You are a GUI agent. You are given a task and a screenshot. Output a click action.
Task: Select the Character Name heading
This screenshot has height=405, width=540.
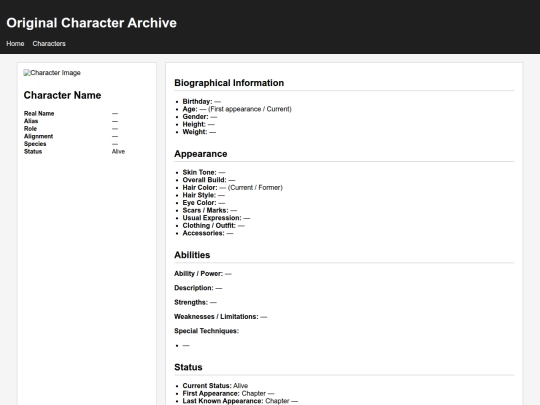tap(62, 95)
